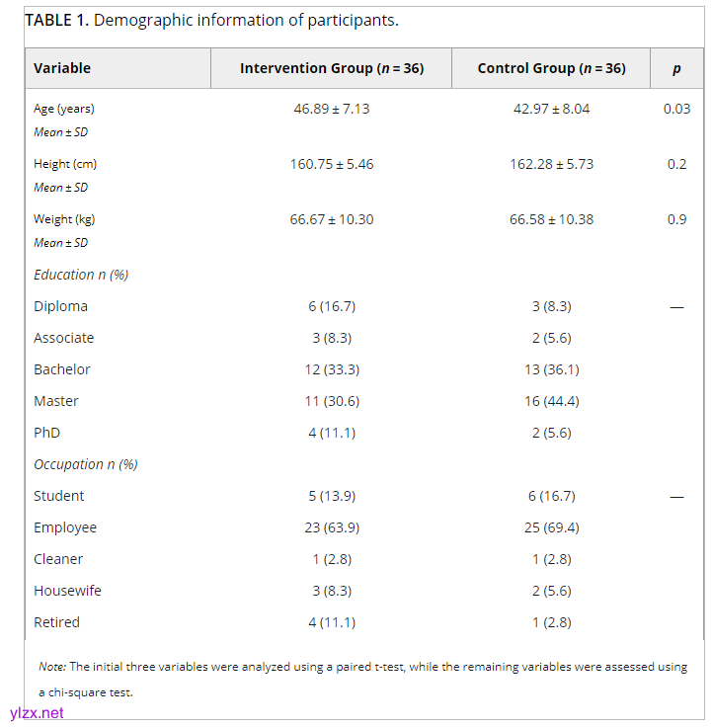Click the TABLE 1 caption title
The height and width of the screenshot is (728, 712).
point(211,20)
